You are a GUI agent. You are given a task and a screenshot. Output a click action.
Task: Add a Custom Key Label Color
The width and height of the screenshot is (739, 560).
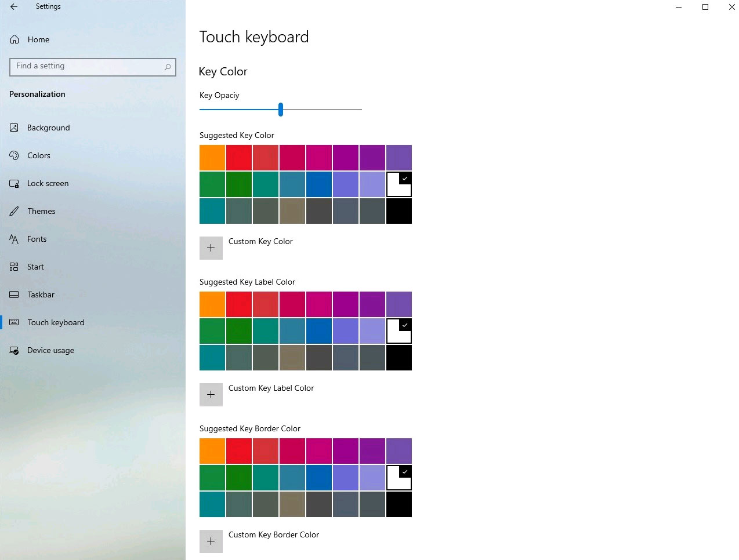tap(211, 395)
